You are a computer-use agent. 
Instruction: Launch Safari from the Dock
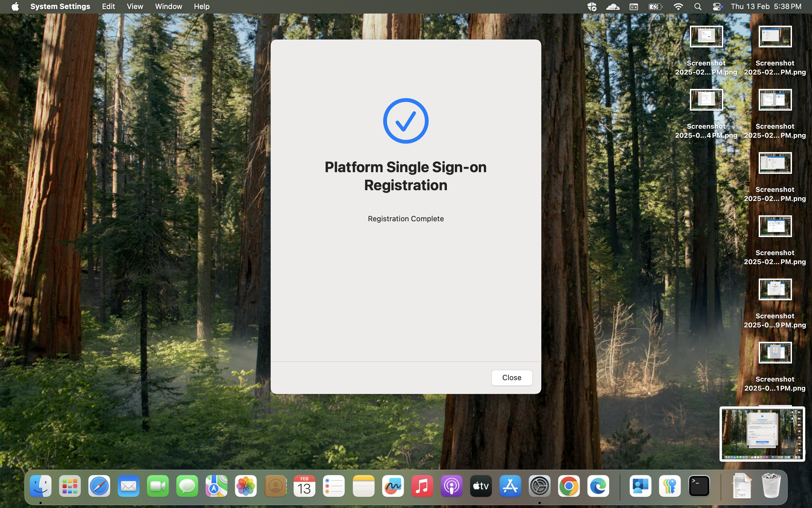coord(99,486)
